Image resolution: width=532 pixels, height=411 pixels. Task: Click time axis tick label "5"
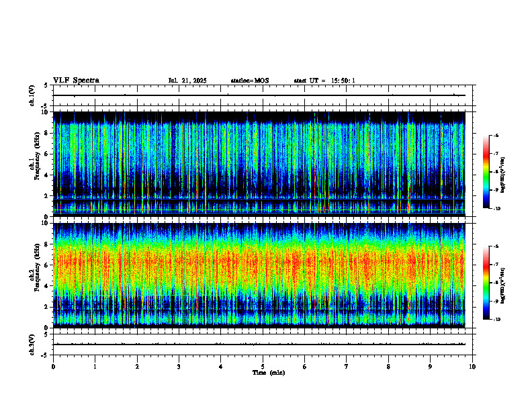click(263, 367)
